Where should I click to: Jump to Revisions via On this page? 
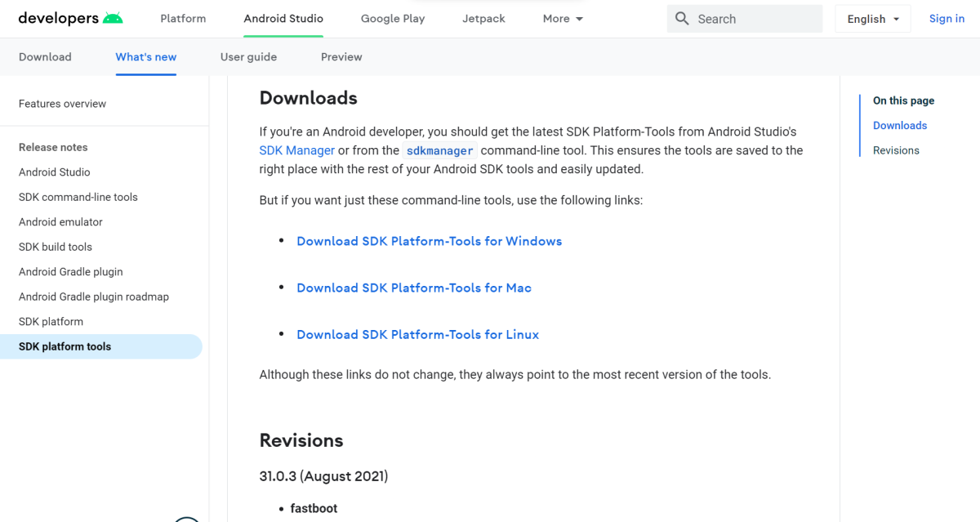tap(895, 149)
